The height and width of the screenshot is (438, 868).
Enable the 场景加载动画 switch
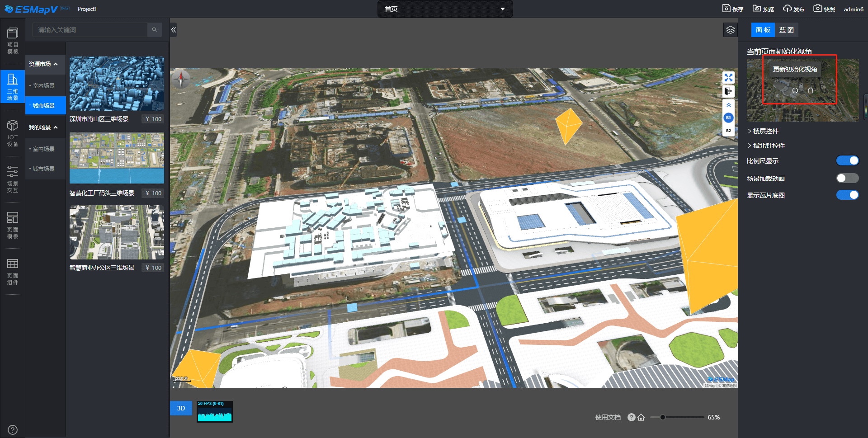[847, 178]
